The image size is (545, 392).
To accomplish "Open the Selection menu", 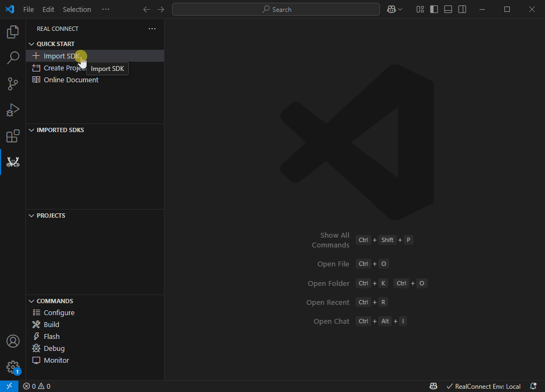I will (x=77, y=9).
